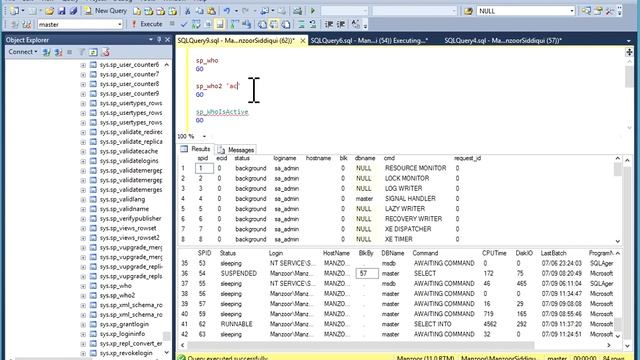Display the estimated execution plan icon
Viewport: 640px width, 360px height.
pyautogui.click(x=196, y=24)
